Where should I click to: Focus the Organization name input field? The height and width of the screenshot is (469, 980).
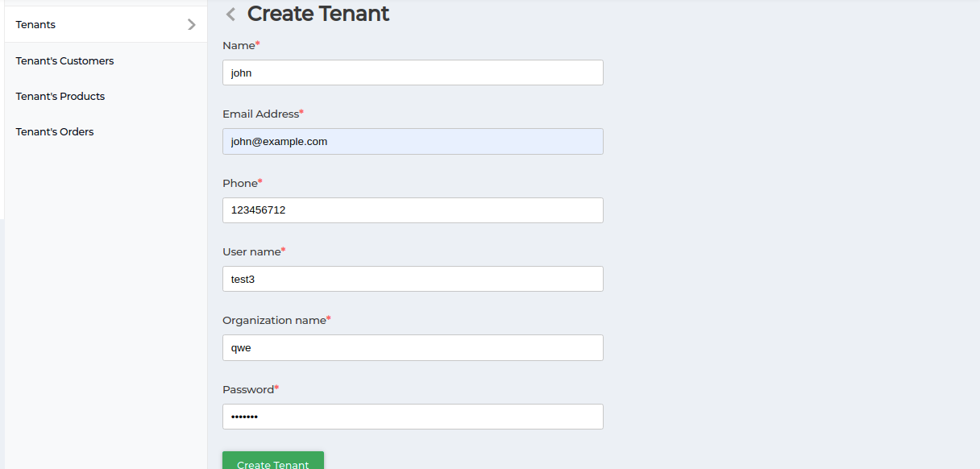tap(413, 347)
